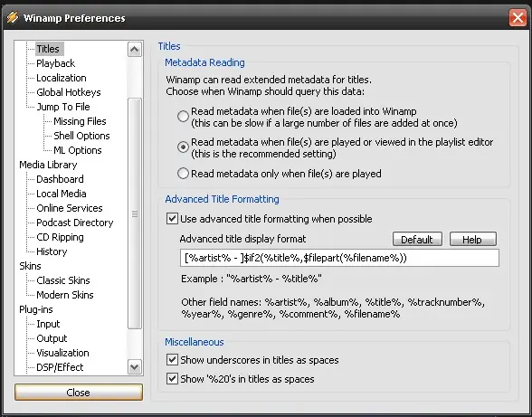
Task: Click the 'Metadata Reading' group heading
Action: 204,62
